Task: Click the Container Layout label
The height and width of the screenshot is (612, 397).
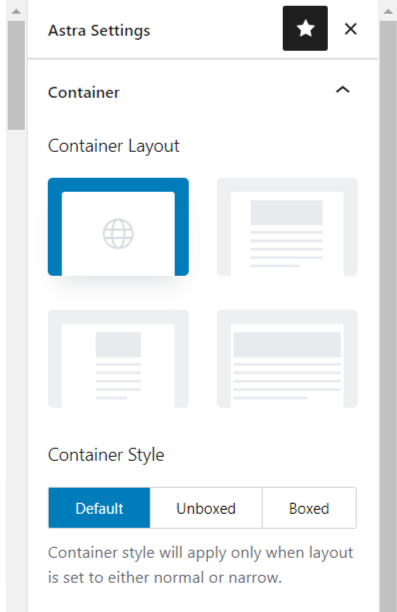Action: (114, 146)
